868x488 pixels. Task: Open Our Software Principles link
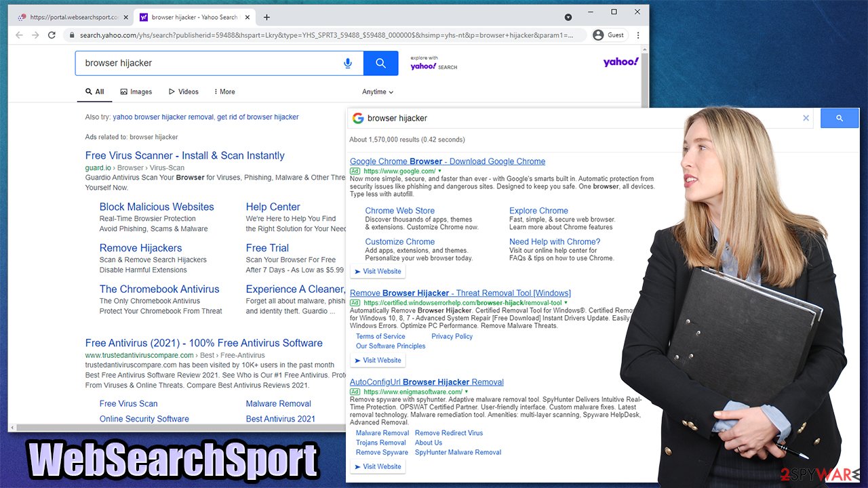click(391, 346)
